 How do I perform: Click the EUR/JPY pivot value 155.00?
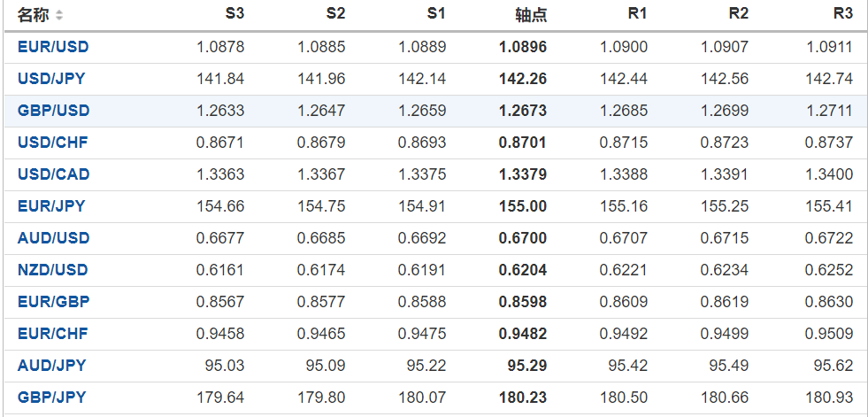tap(523, 206)
